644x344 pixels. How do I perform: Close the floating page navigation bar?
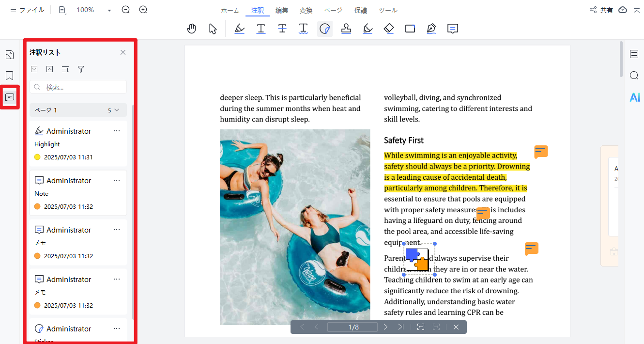pos(456,327)
